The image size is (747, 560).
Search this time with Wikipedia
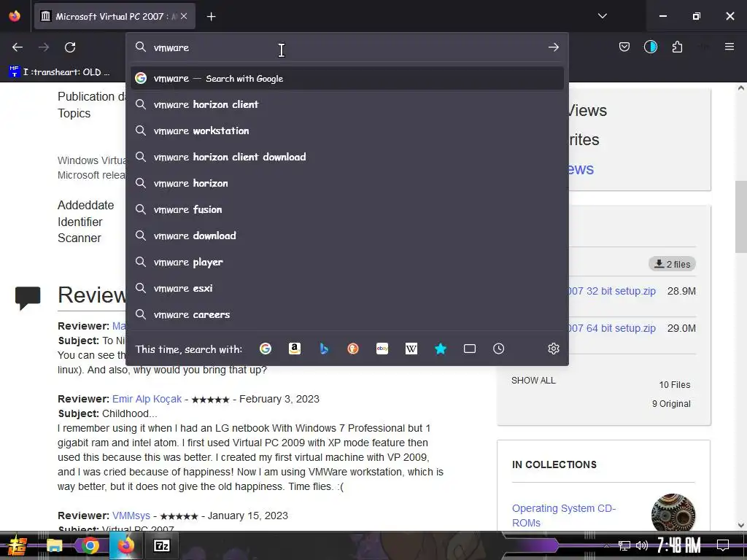[411, 349]
